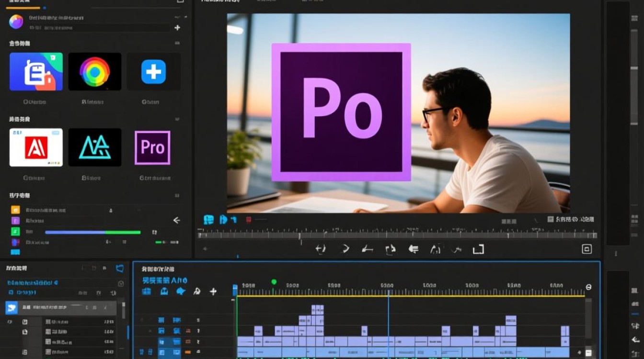644x359 pixels.
Task: Select the white pen-like tool in the timeline toolbar
Action: pyautogui.click(x=196, y=291)
